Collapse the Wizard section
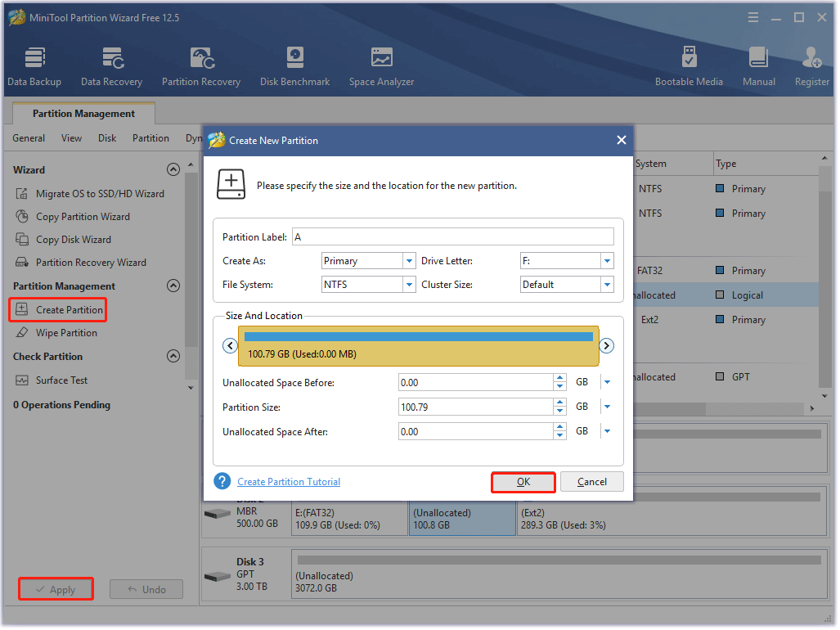Screen dimensions: 840x630 point(173,170)
